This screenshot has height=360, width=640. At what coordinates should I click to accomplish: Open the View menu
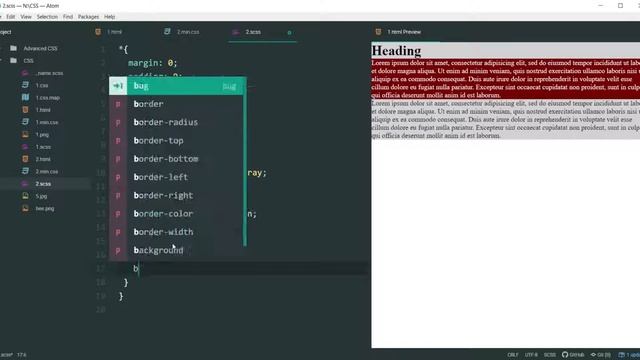26,17
